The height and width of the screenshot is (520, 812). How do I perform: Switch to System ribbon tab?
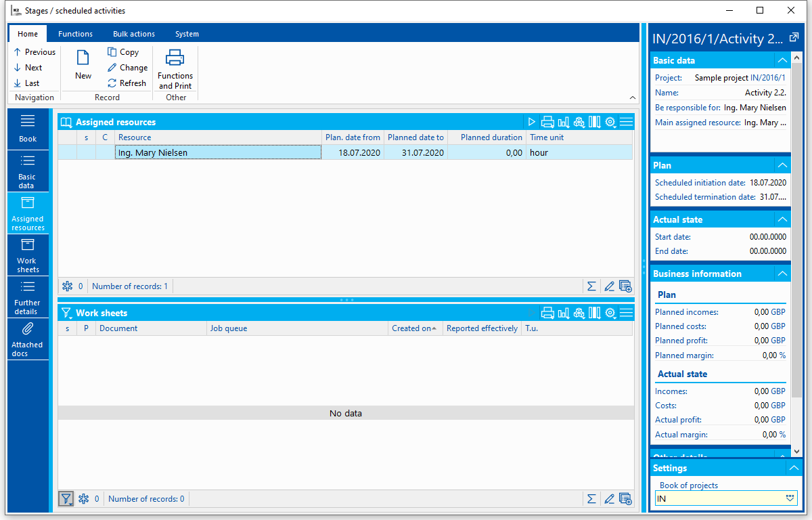pos(187,34)
